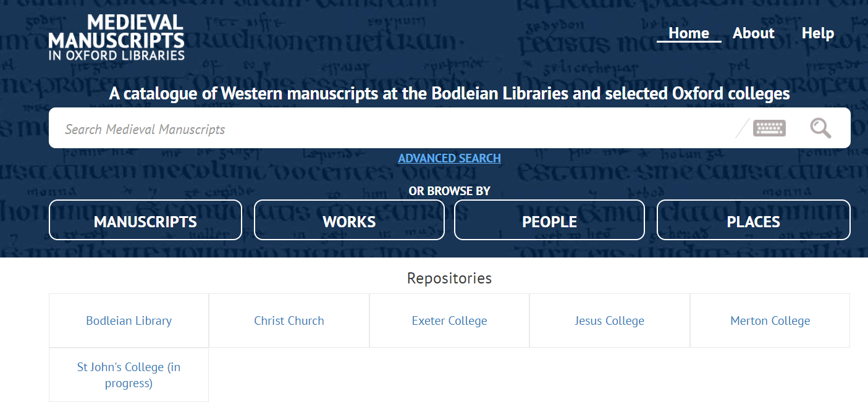Select the Bodleian Library repository
Image resolution: width=868 pixels, height=402 pixels.
[129, 320]
